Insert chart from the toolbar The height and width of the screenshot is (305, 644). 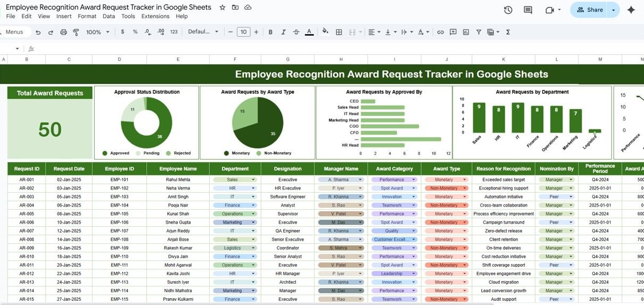(466, 32)
